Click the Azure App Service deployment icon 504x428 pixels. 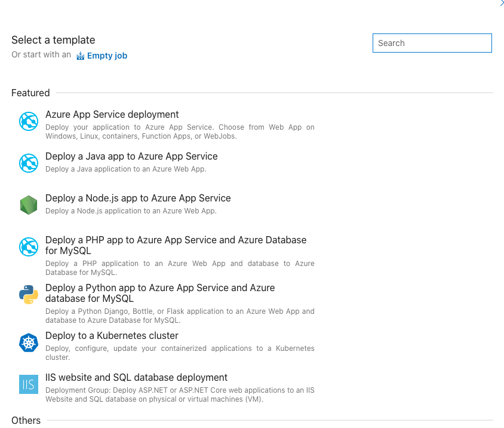[x=29, y=121]
